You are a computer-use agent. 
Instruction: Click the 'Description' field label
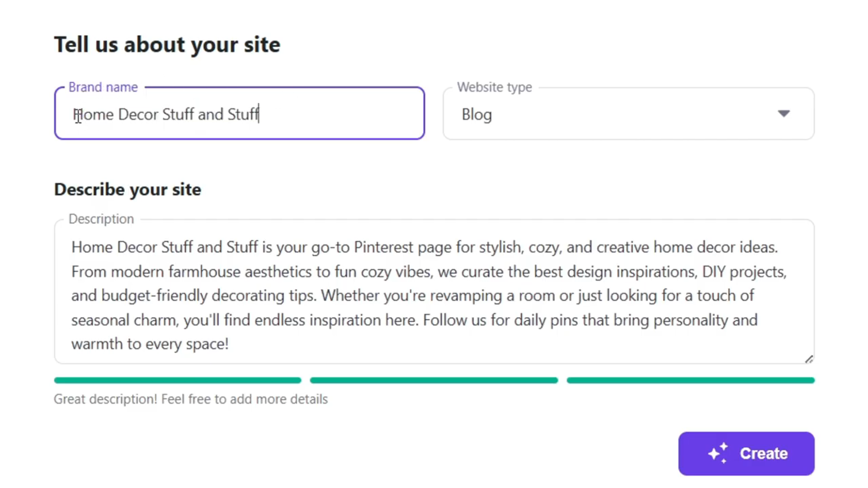pyautogui.click(x=101, y=219)
